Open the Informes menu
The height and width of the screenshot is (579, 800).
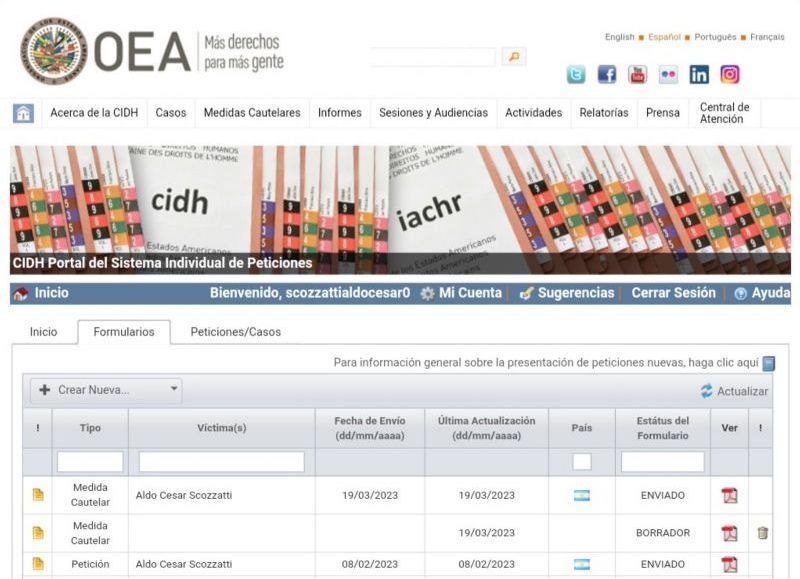tap(340, 113)
